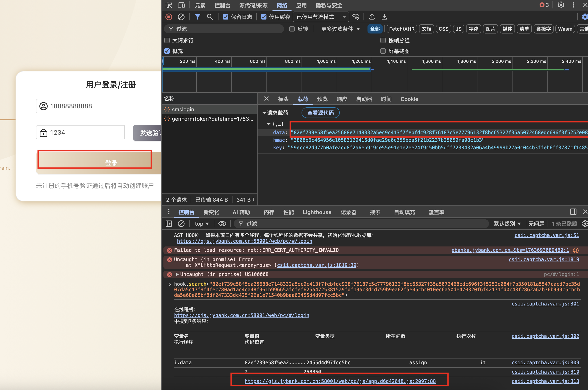The image size is (588, 390).
Task: Open the 默认级别 log level dropdown
Action: [507, 224]
